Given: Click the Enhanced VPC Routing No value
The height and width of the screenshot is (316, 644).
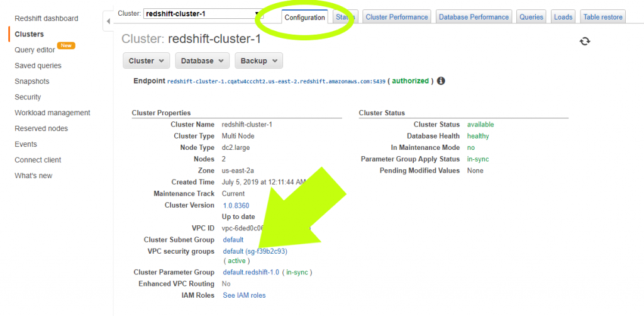Looking at the screenshot, I should pyautogui.click(x=226, y=283).
